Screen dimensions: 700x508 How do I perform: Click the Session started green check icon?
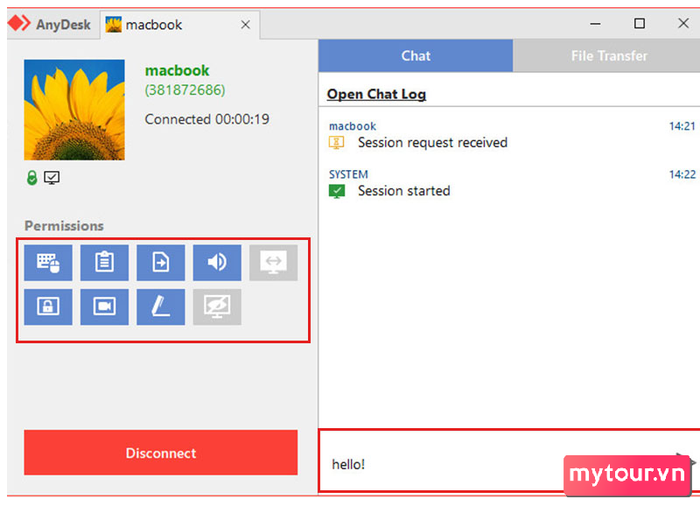click(337, 192)
